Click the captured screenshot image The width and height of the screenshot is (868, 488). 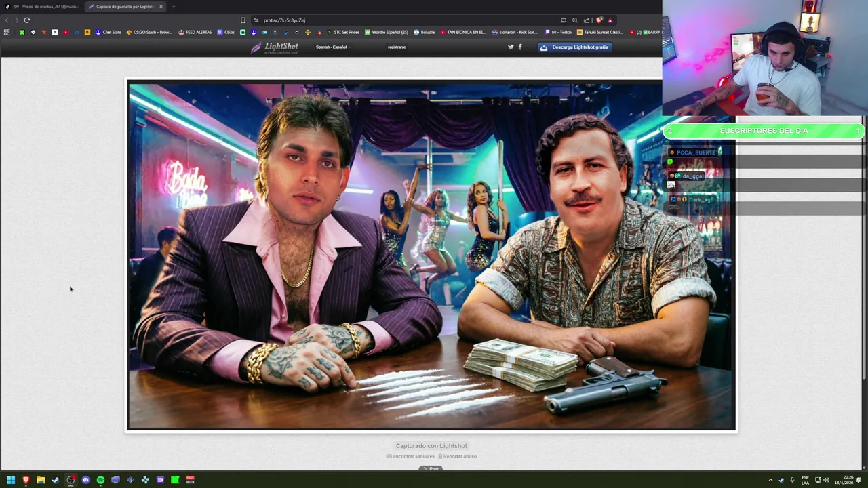(431, 256)
